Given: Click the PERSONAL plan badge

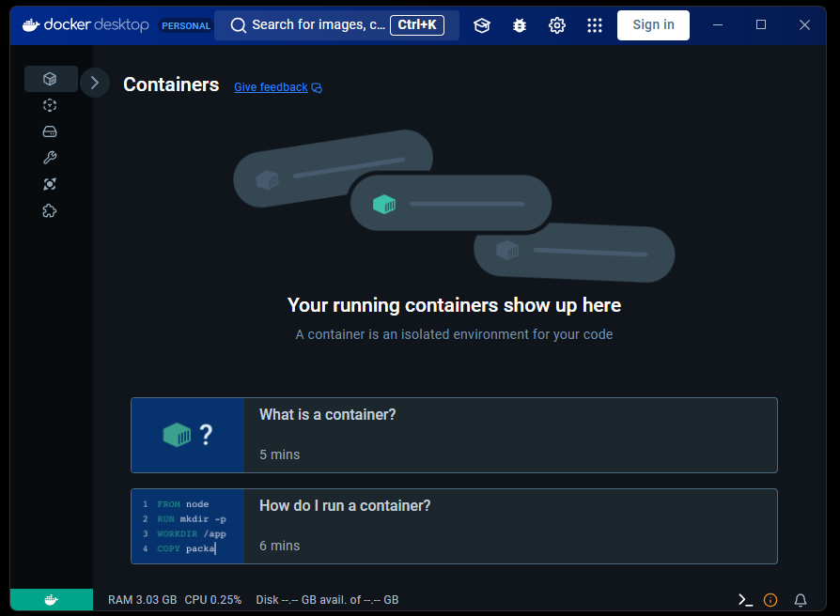Looking at the screenshot, I should pos(186,25).
